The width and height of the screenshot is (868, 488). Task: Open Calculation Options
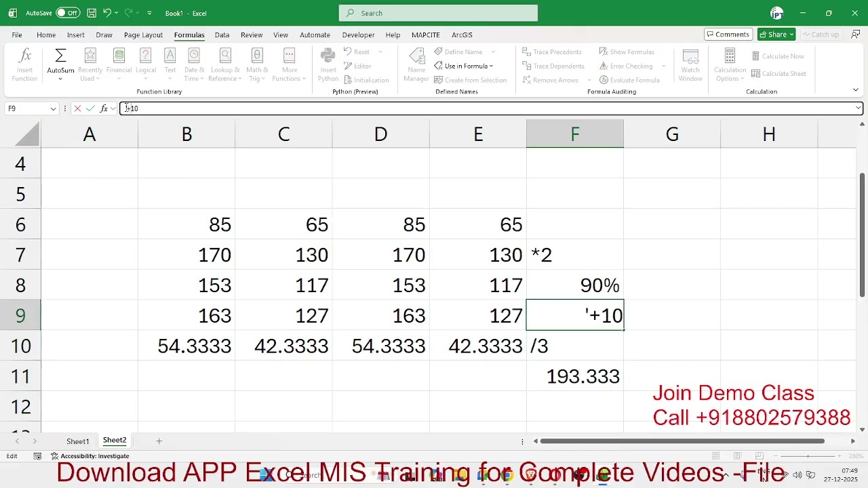click(x=730, y=65)
